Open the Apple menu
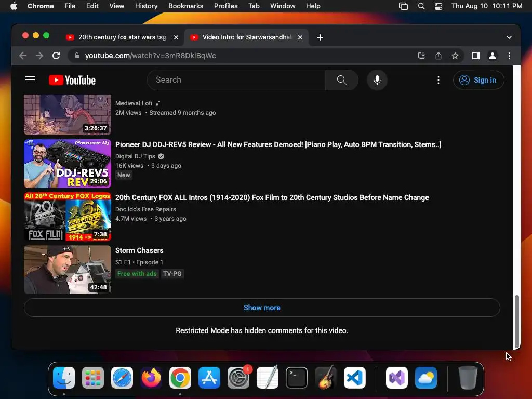 click(14, 6)
